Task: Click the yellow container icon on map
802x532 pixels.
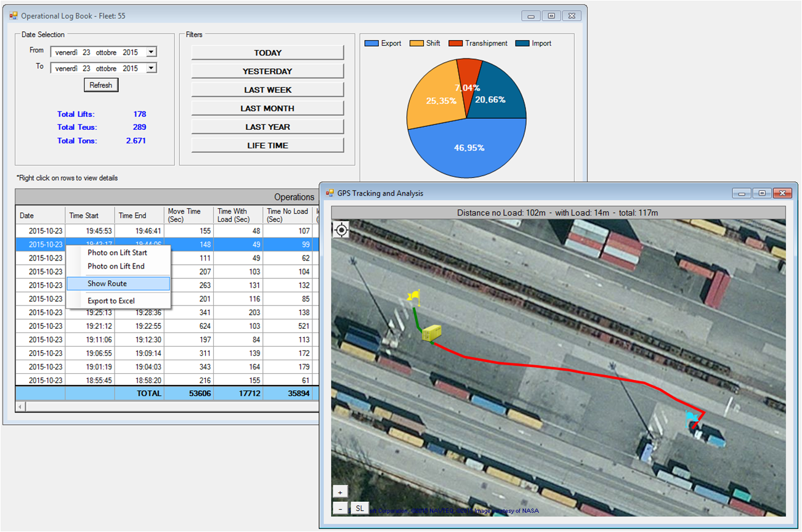Action: (431, 333)
